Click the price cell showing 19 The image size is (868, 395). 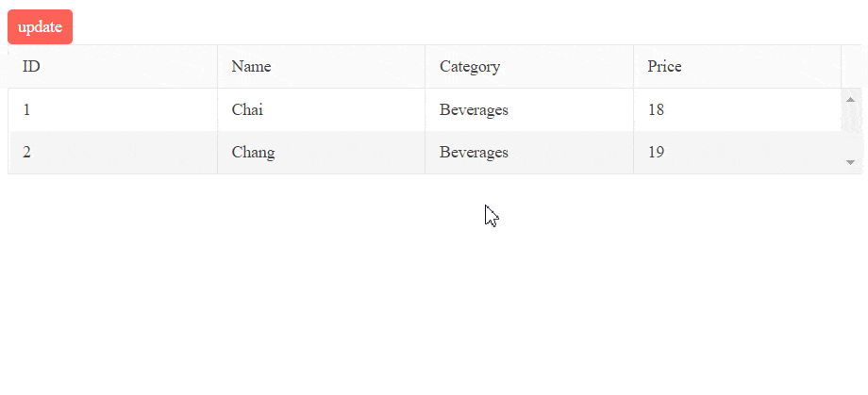738,152
